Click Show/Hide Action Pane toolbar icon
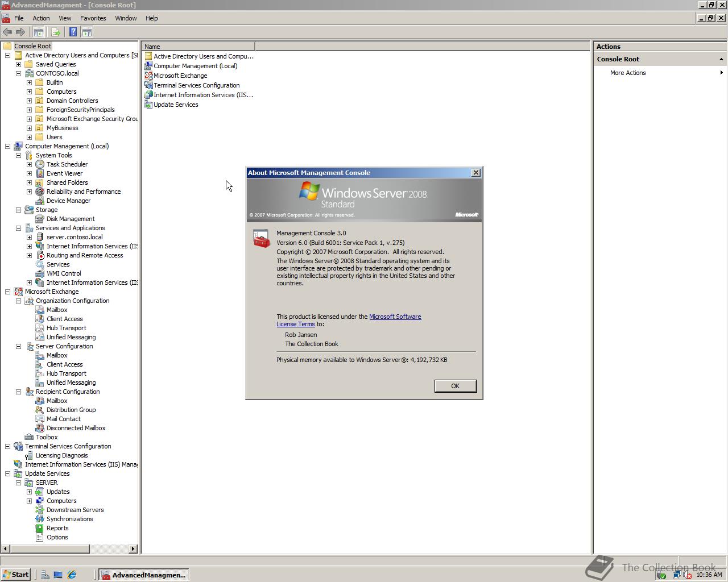This screenshot has height=582, width=728. pyautogui.click(x=87, y=32)
